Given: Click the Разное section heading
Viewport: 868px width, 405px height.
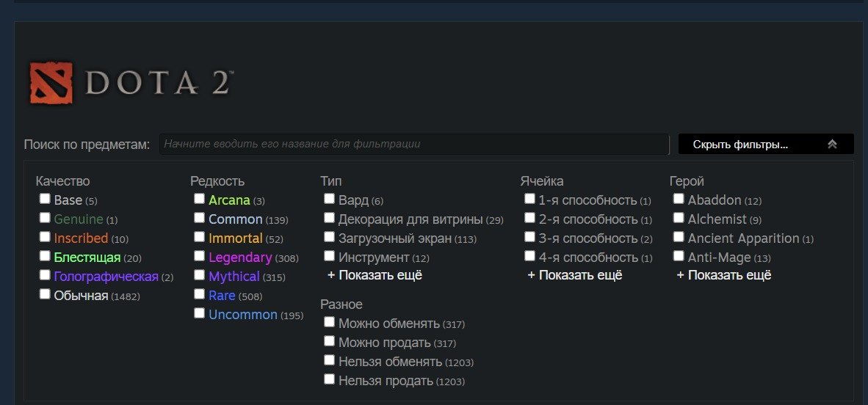Looking at the screenshot, I should pos(341,304).
